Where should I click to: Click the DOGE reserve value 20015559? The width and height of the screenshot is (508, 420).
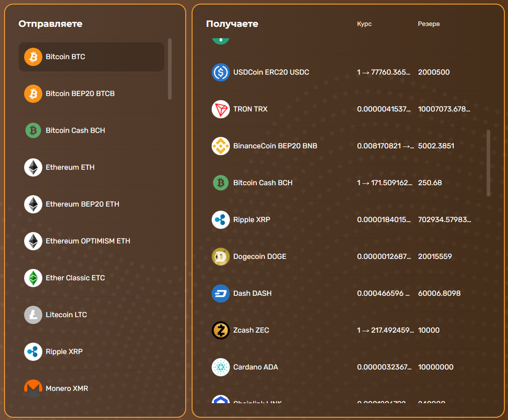(435, 257)
